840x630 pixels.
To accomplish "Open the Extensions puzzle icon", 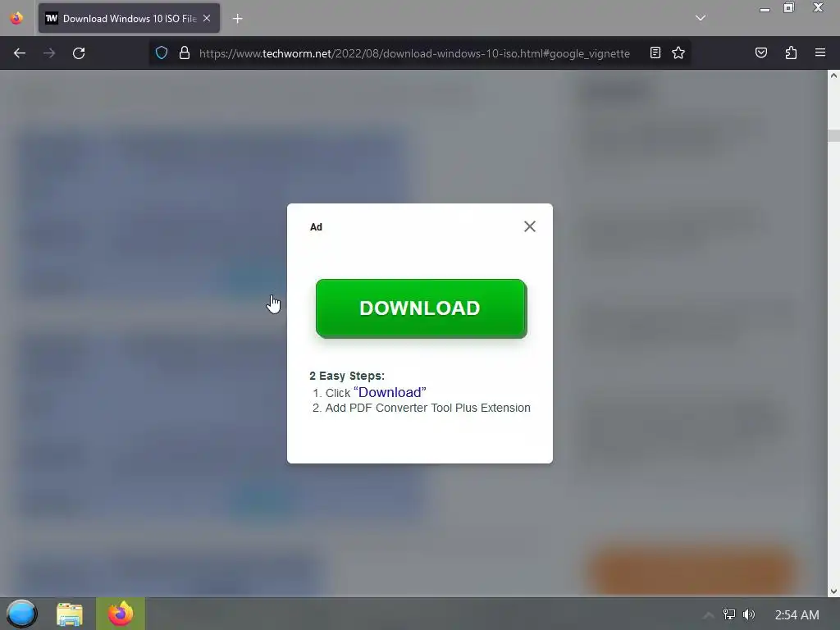I will point(791,53).
